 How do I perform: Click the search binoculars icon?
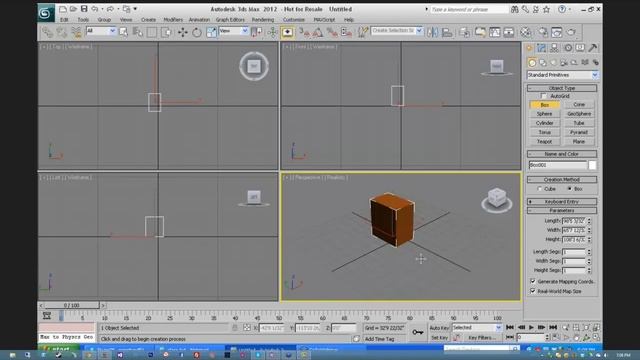515,9
